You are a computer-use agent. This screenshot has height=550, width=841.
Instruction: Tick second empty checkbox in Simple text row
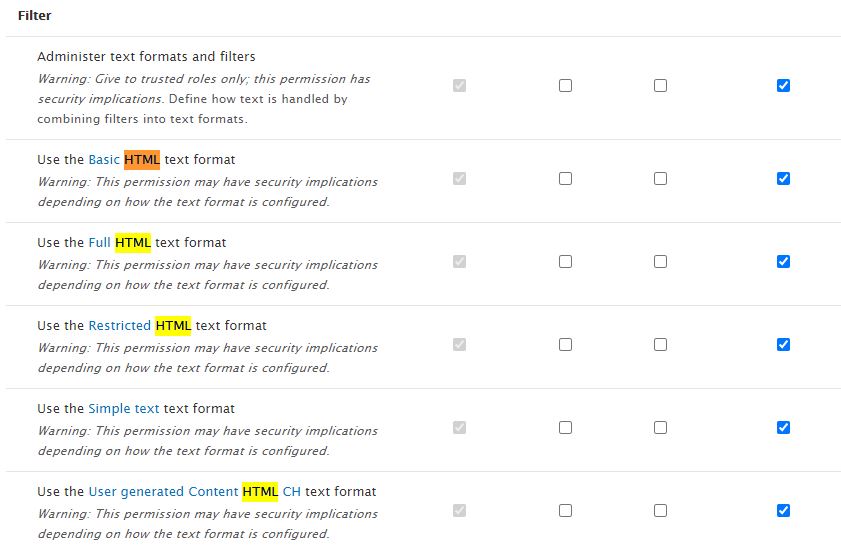click(x=660, y=428)
